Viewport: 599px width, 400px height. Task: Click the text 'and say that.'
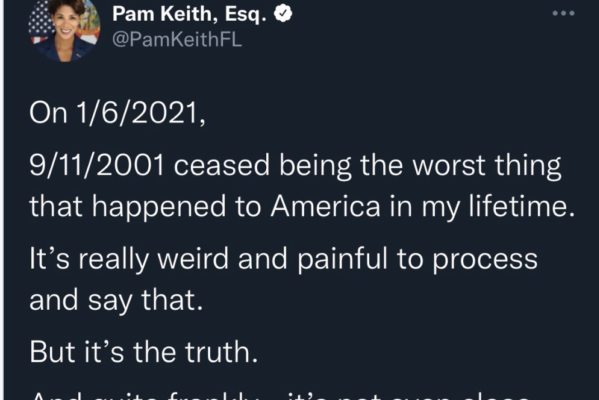pyautogui.click(x=116, y=300)
